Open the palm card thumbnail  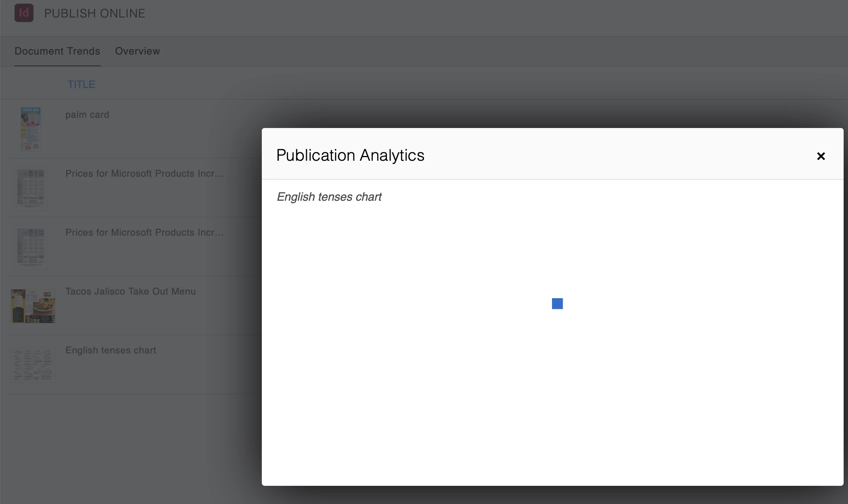(x=31, y=129)
